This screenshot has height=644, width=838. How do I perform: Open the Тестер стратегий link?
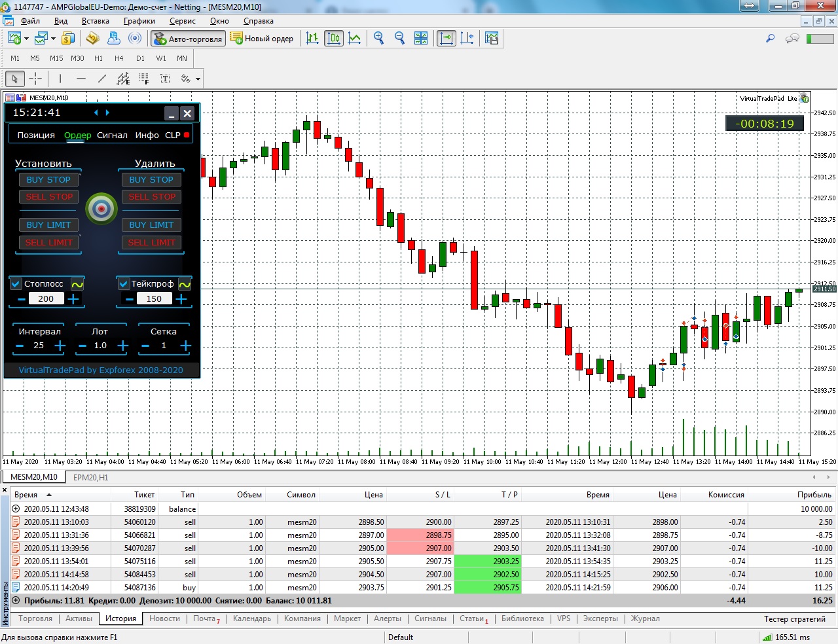click(x=795, y=618)
